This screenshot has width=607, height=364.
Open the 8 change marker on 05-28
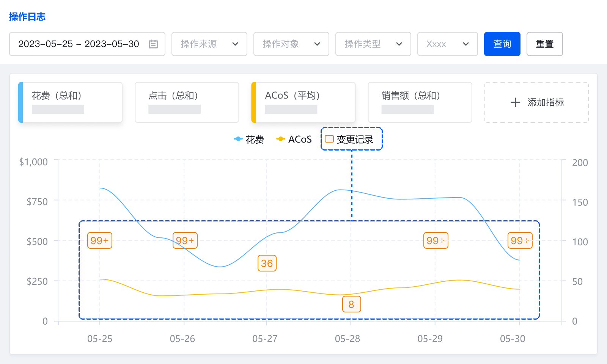(x=351, y=304)
